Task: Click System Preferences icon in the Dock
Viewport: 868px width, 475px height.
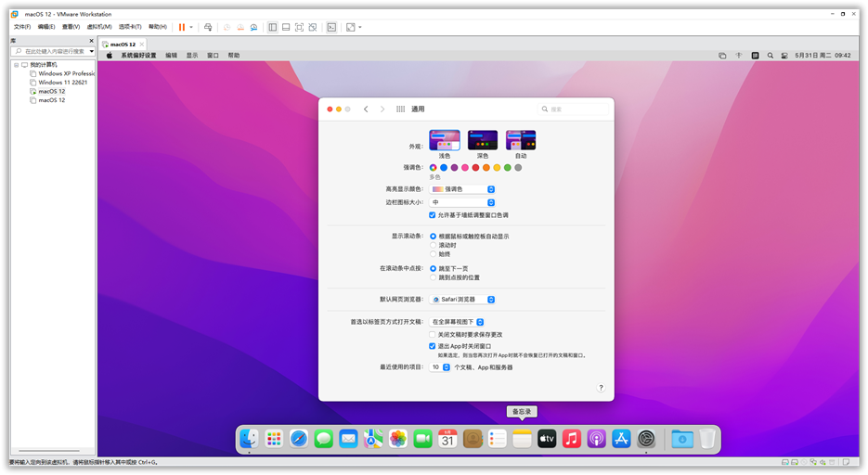Action: point(646,439)
